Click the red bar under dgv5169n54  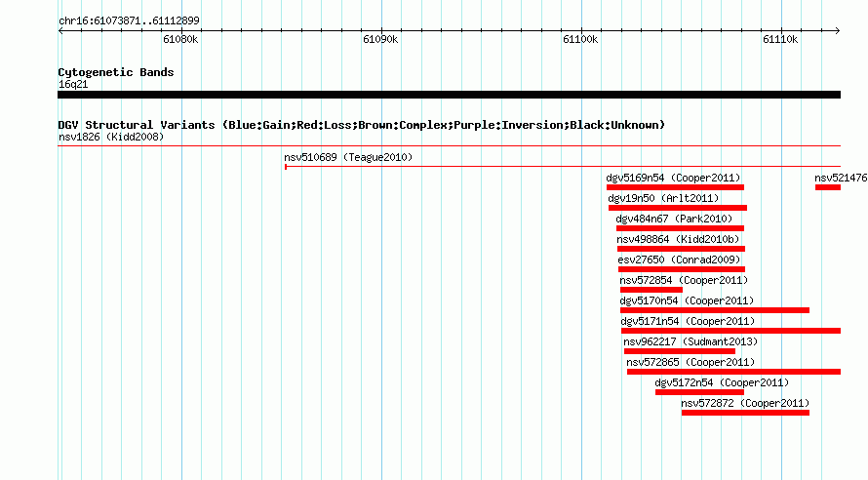(675, 187)
